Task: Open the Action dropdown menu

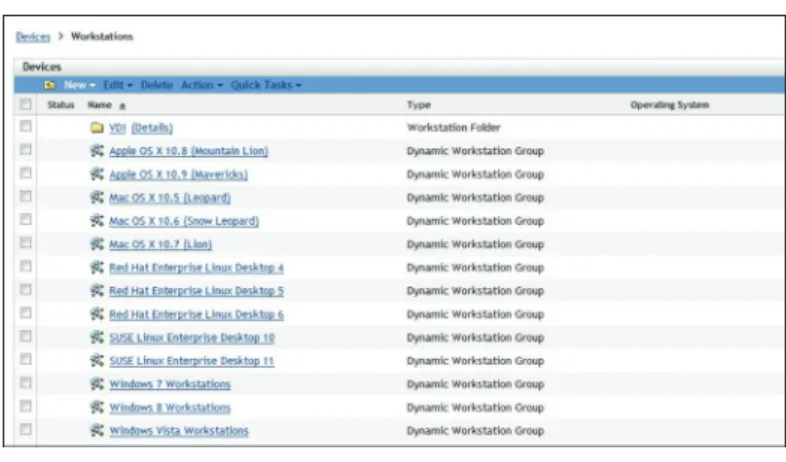Action: (202, 85)
